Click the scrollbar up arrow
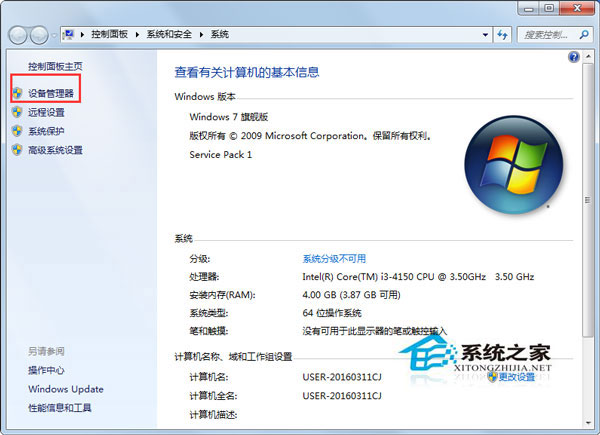This screenshot has height=435, width=600. click(587, 57)
